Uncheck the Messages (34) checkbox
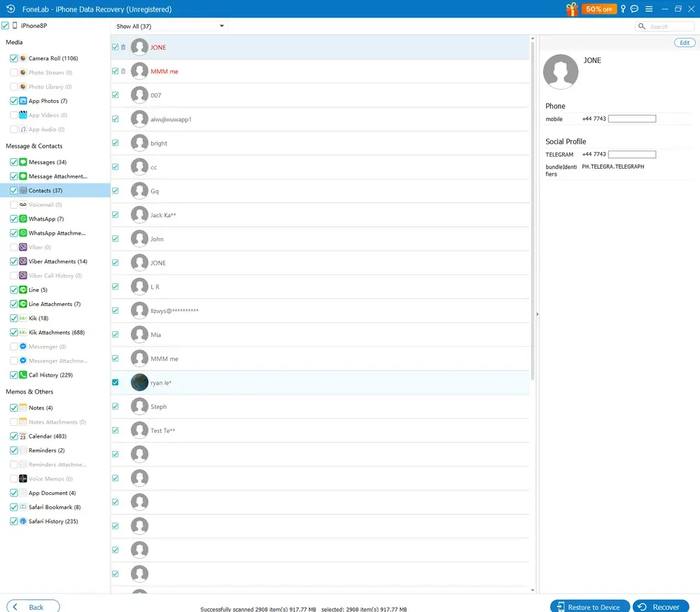The width and height of the screenshot is (700, 612). (13, 162)
